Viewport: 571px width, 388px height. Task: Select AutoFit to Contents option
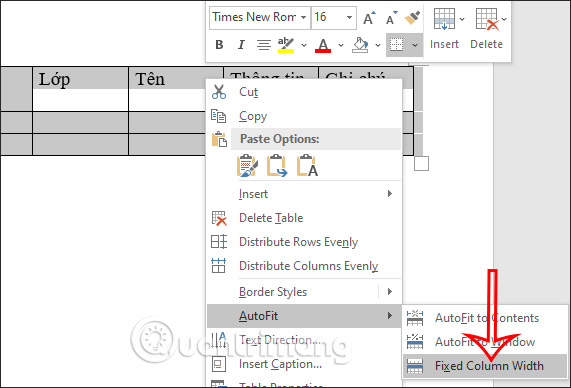point(485,318)
